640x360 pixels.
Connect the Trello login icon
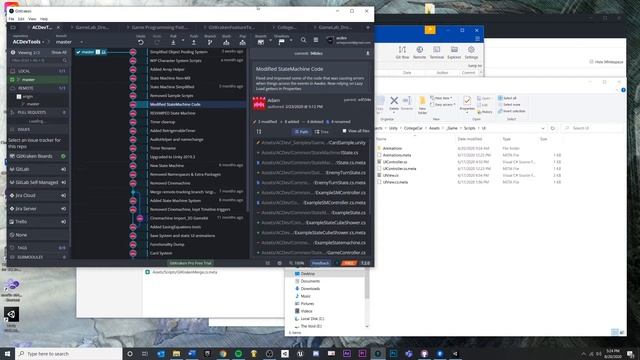coord(64,222)
